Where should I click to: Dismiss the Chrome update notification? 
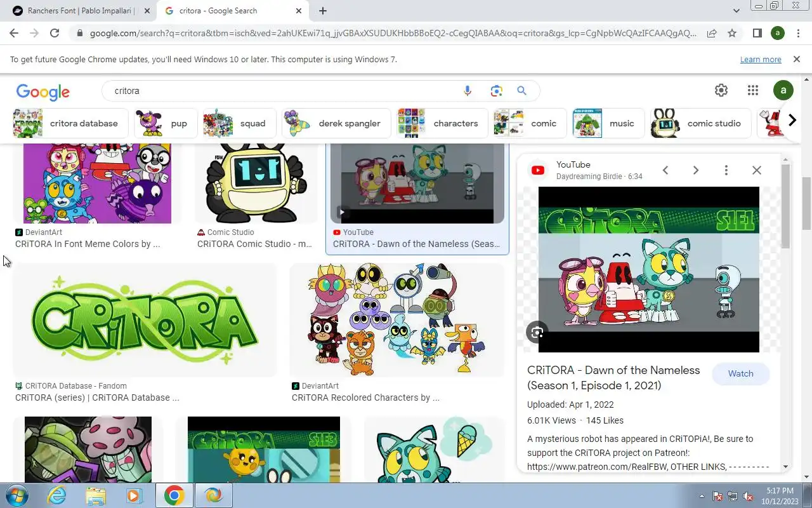point(797,59)
